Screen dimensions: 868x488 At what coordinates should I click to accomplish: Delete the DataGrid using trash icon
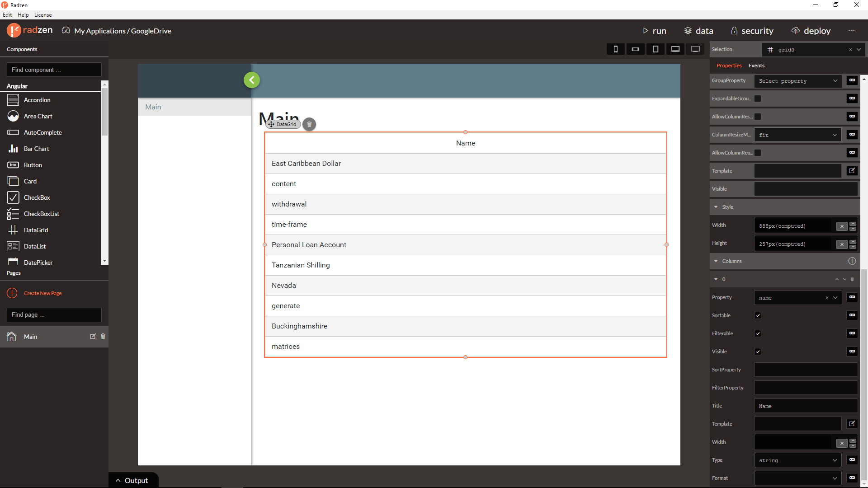tap(309, 124)
